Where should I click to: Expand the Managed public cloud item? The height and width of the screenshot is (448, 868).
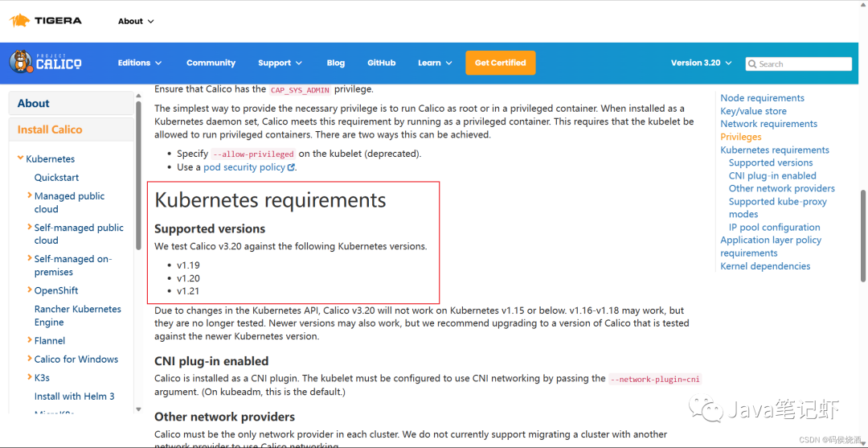[x=30, y=195]
